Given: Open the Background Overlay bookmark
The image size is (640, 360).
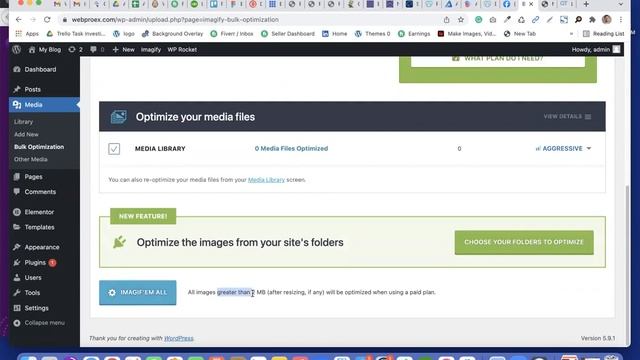Looking at the screenshot, I should [x=172, y=34].
